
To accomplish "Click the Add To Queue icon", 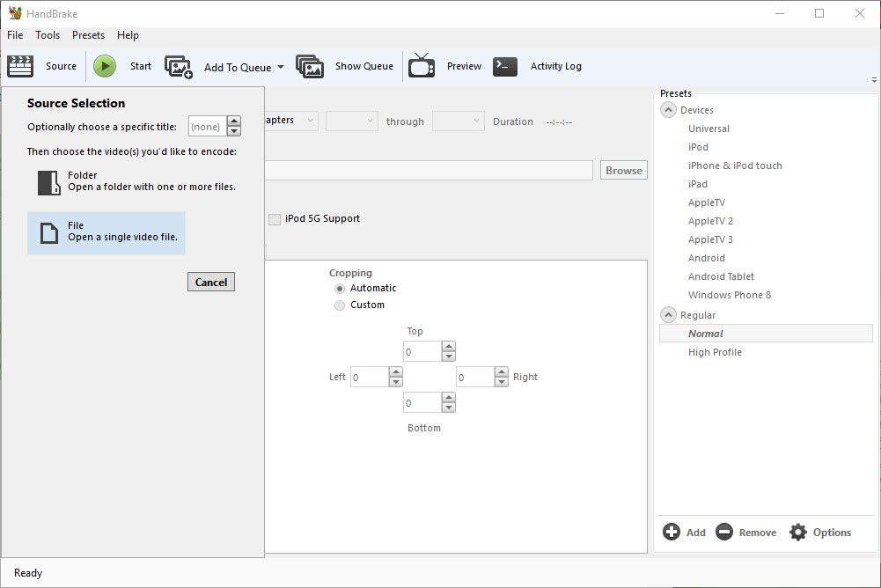I will tap(179, 67).
